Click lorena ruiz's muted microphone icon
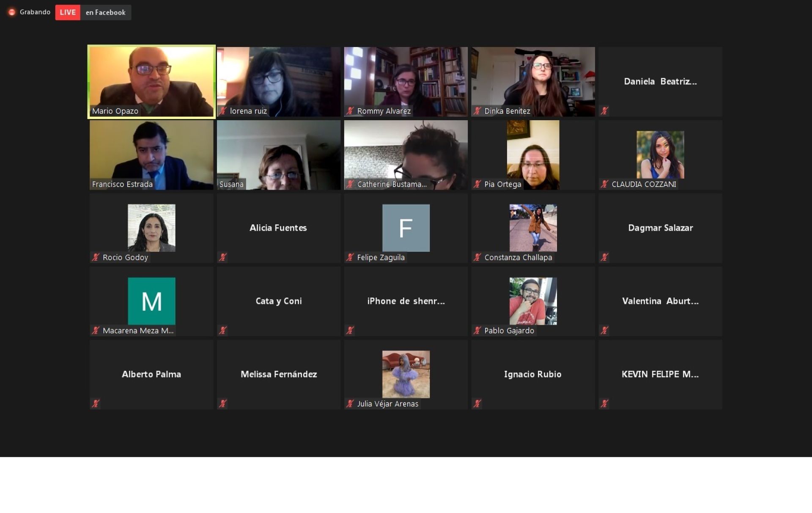812x513 pixels. (x=223, y=111)
